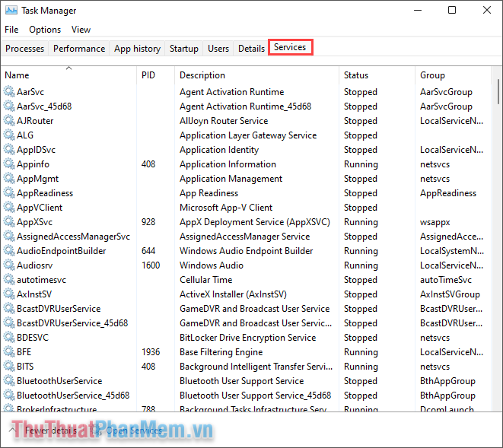Sort by the Description column header
This screenshot has height=448, width=503.
coord(256,75)
